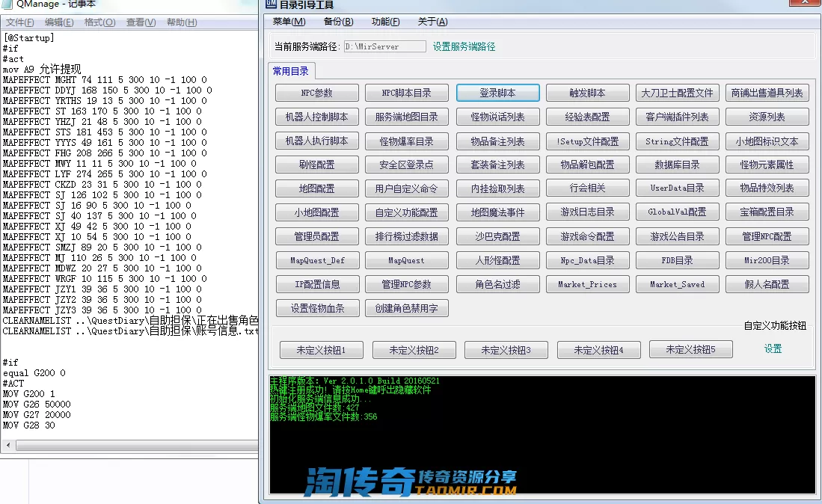Click the 管理员配置 button

(x=317, y=236)
